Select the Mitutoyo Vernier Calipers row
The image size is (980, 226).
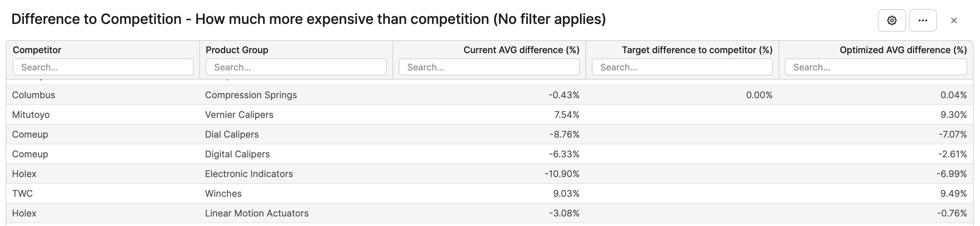point(490,114)
